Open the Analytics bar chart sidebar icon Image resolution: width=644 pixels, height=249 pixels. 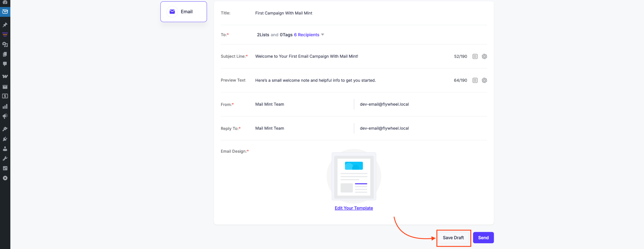click(x=5, y=106)
